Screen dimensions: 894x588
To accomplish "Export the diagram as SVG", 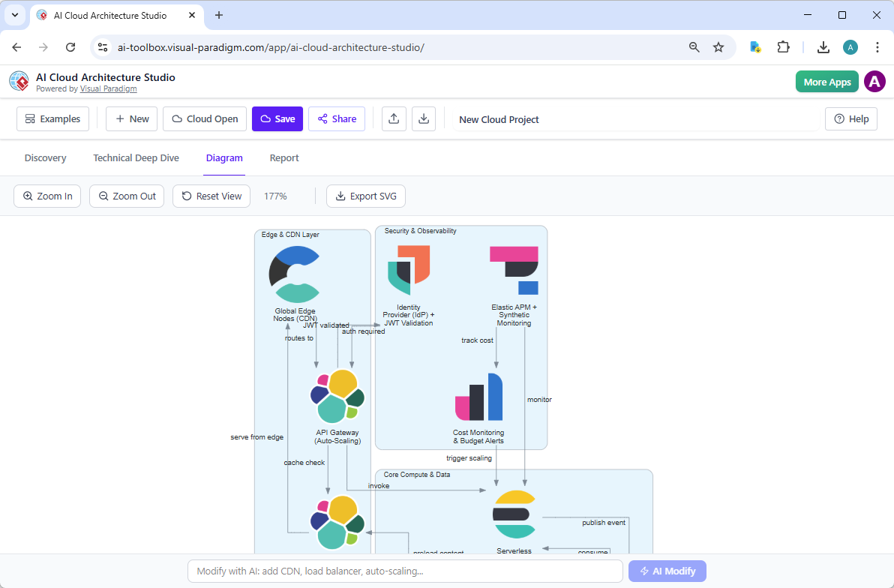I will pyautogui.click(x=366, y=196).
